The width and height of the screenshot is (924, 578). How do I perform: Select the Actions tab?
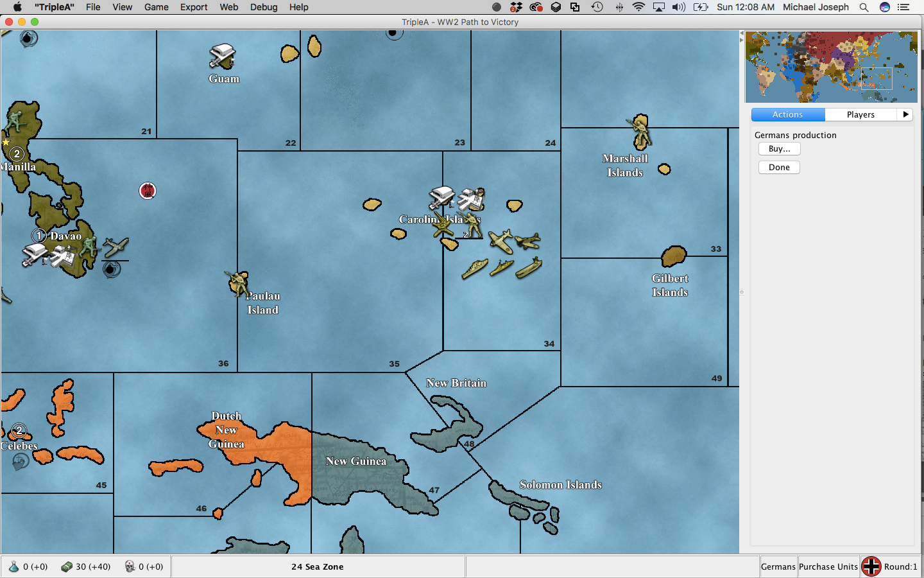787,114
